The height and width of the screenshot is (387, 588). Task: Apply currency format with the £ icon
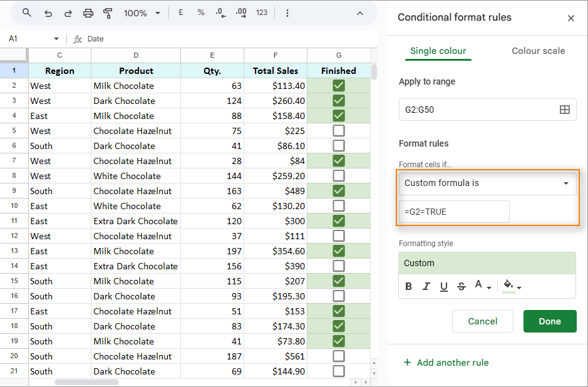click(x=180, y=12)
